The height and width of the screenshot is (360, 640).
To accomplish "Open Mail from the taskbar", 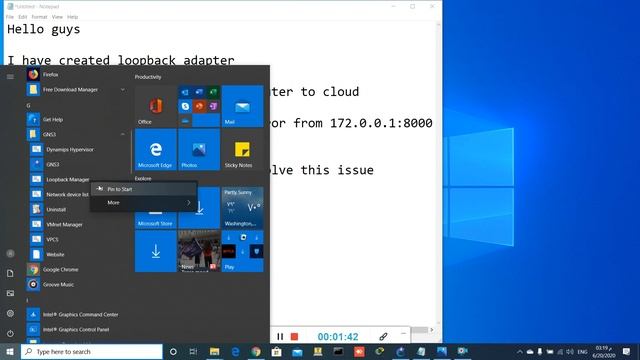I will tap(298, 351).
